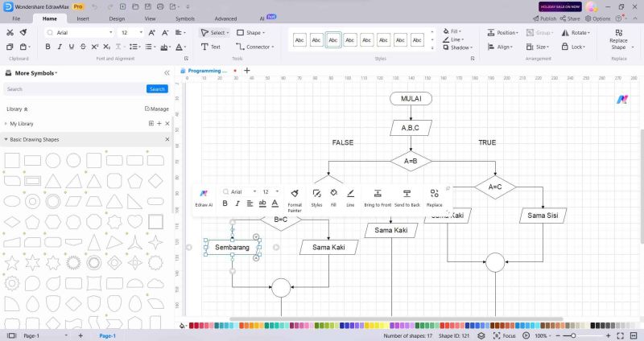Open Options at top right
This screenshot has width=644, height=341.
click(x=597, y=18)
